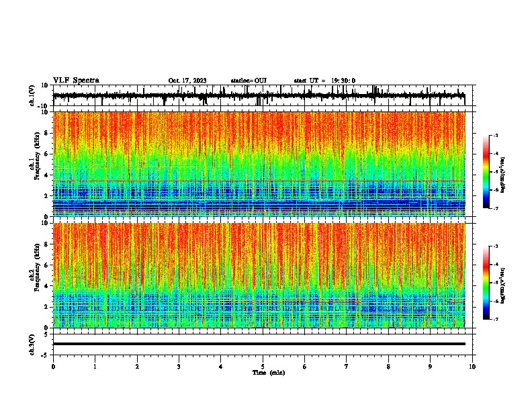Select the date label Oct. 17, 2023
Viewport: 532px width, 411px height.
[x=187, y=81]
